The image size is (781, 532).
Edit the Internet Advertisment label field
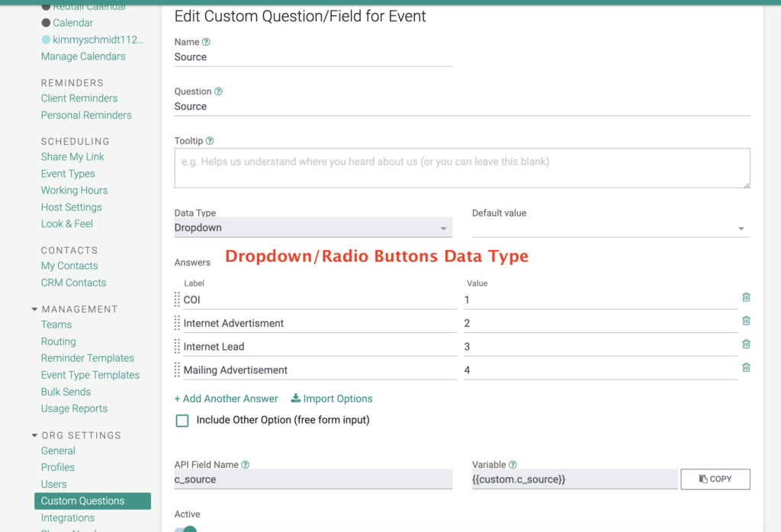pos(320,323)
